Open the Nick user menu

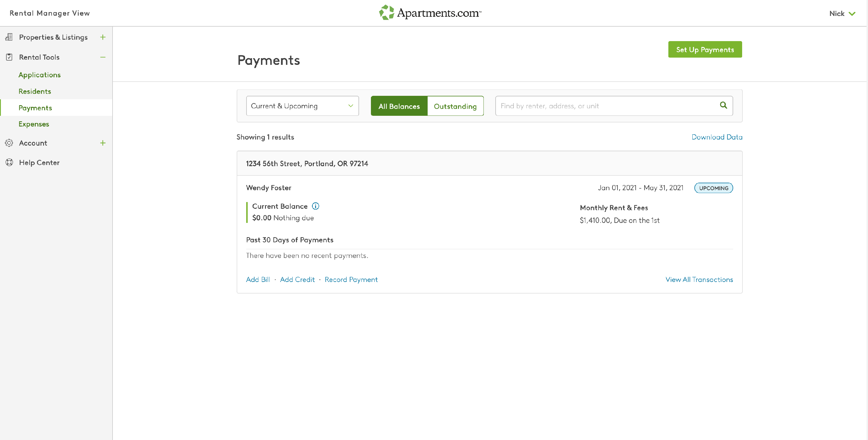click(842, 14)
